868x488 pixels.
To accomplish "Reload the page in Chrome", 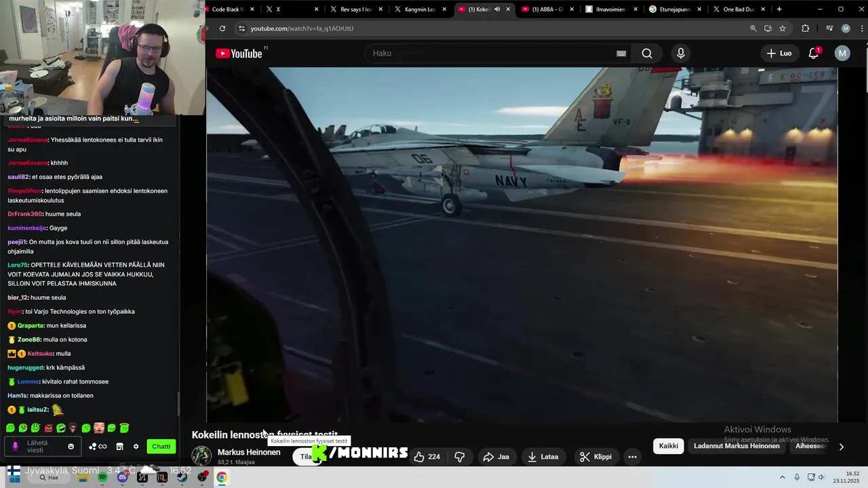I will pyautogui.click(x=222, y=28).
